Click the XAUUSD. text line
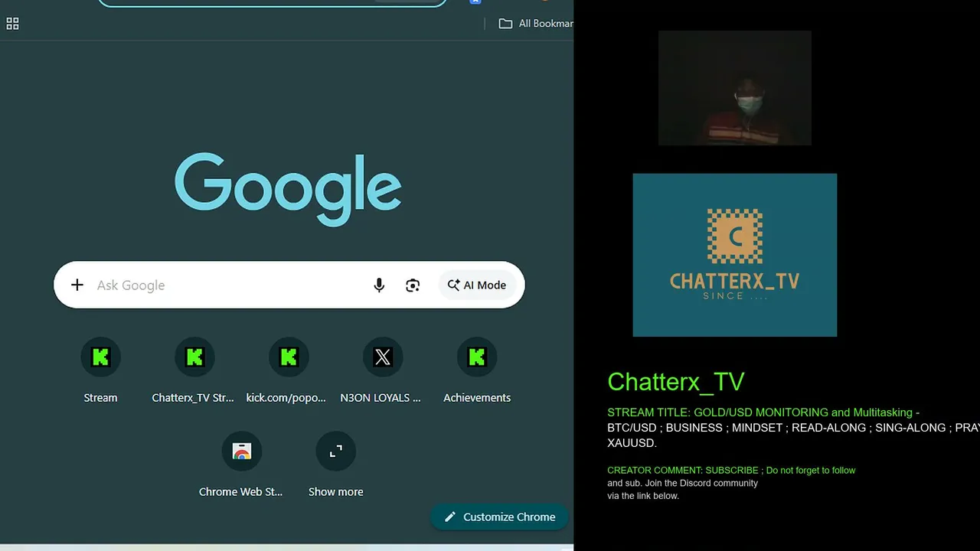Viewport: 980px width, 551px height. click(632, 443)
